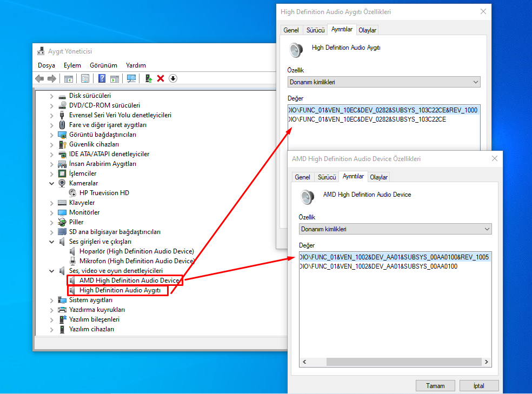The width and height of the screenshot is (532, 394).
Task: Close the High Definition Audio Aygıtı properties window
Action: (483, 11)
